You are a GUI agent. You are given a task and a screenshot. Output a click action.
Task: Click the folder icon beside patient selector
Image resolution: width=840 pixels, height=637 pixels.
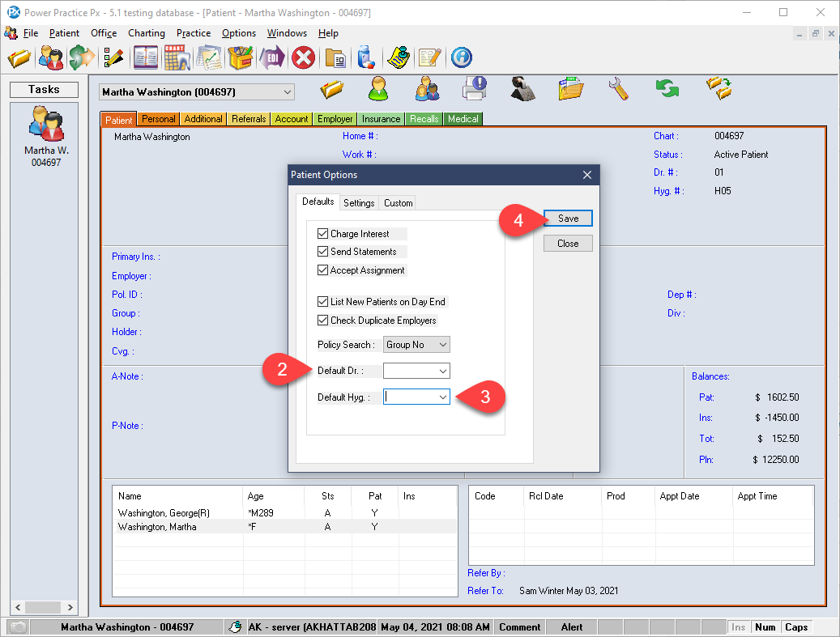(332, 89)
